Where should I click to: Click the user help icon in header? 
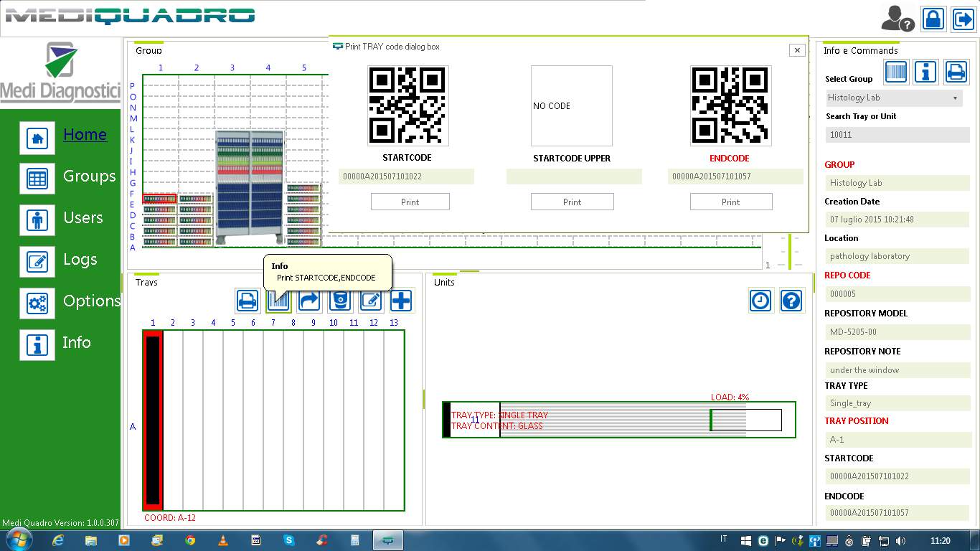[897, 19]
